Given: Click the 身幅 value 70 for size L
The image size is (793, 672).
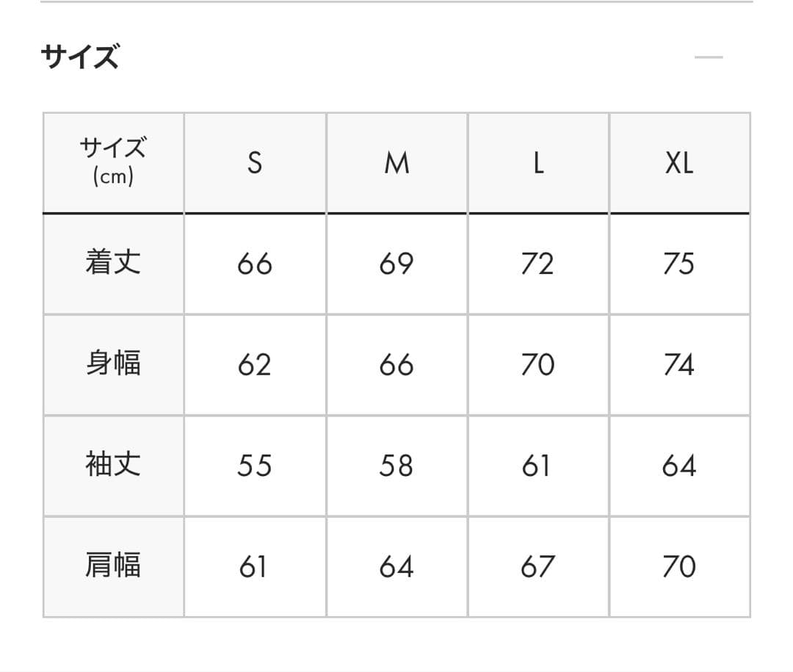Looking at the screenshot, I should (x=538, y=364).
